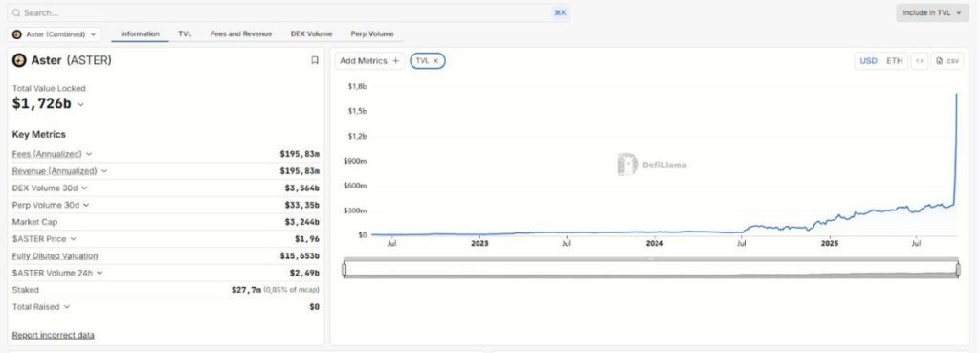
Task: Download chart data as .csv
Action: point(947,60)
